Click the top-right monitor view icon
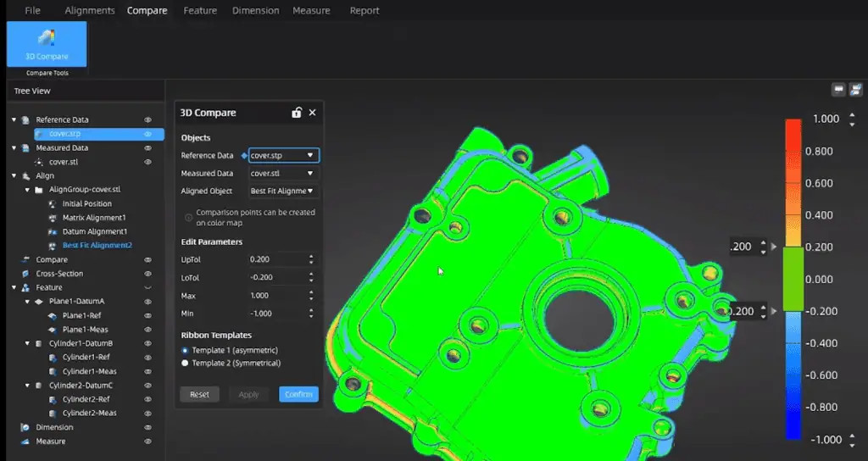The width and height of the screenshot is (868, 461). pos(838,89)
